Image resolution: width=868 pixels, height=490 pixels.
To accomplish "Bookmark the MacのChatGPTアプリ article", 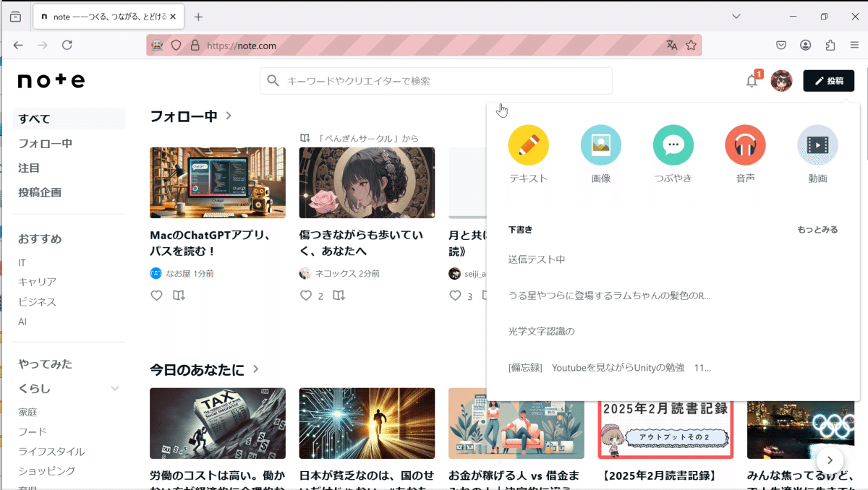I will point(179,295).
